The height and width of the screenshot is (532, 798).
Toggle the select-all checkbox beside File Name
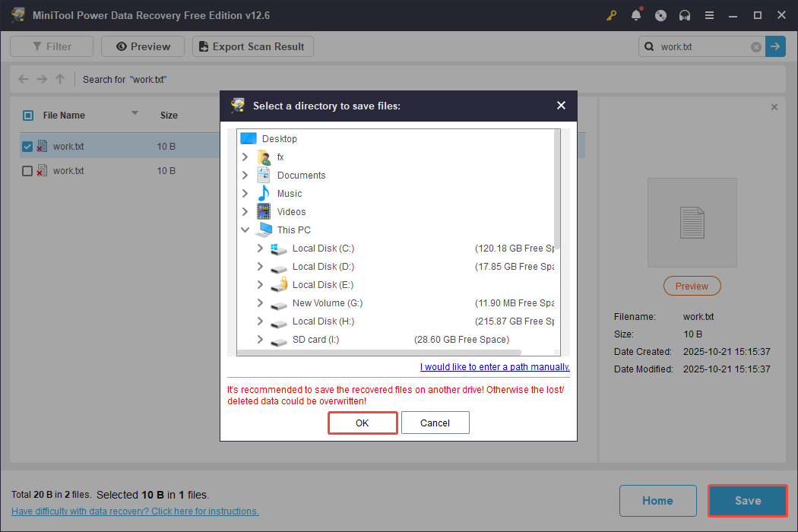[x=28, y=116]
